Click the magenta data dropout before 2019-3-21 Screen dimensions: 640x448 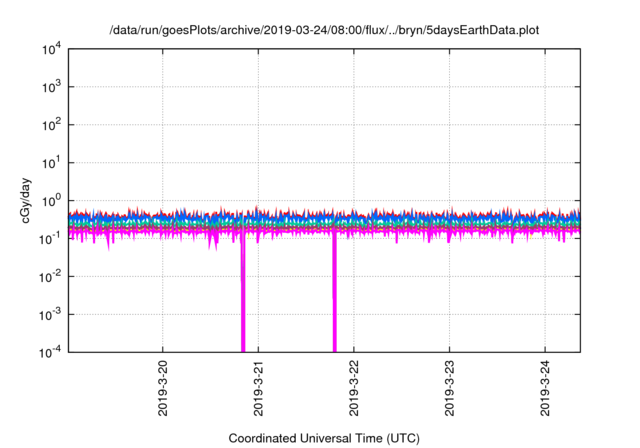[243, 294]
